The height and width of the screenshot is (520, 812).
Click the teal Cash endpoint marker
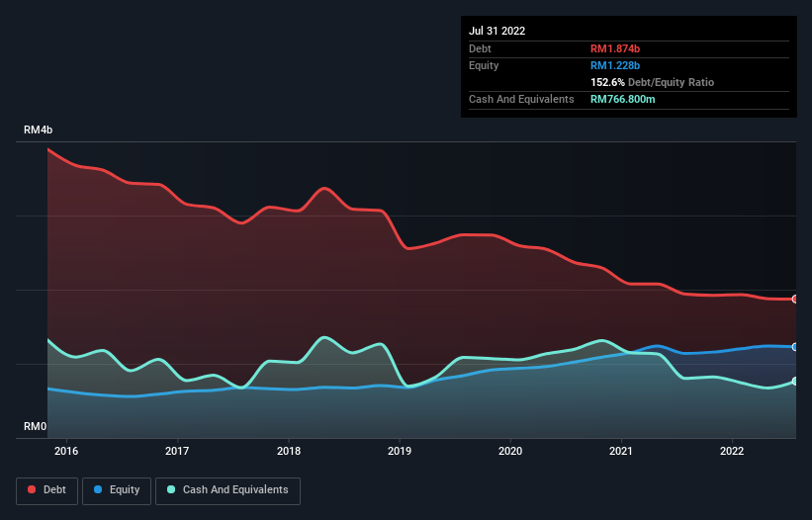pyautogui.click(x=795, y=382)
